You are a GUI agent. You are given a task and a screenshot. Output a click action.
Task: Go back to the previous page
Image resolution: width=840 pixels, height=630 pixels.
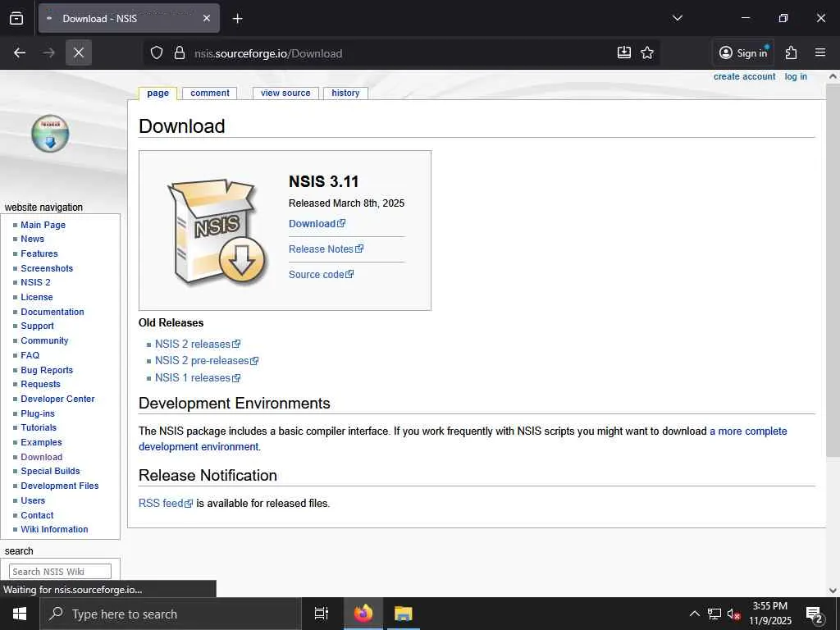coord(20,52)
